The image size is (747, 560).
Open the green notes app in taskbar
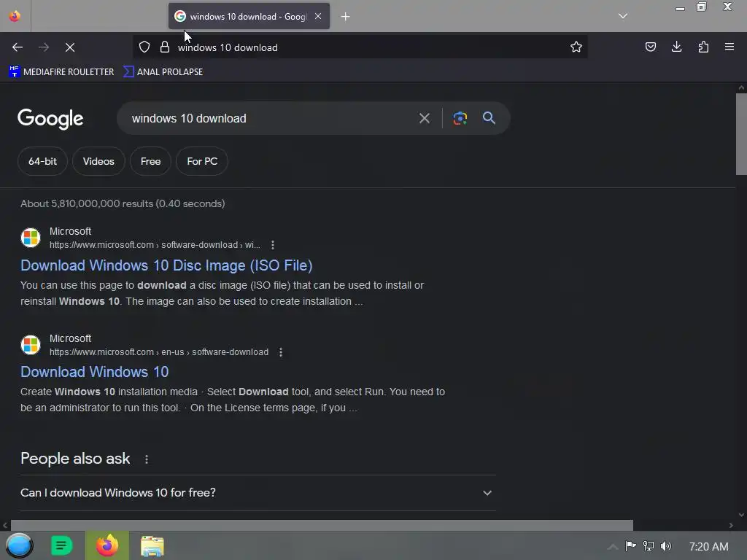tap(61, 545)
